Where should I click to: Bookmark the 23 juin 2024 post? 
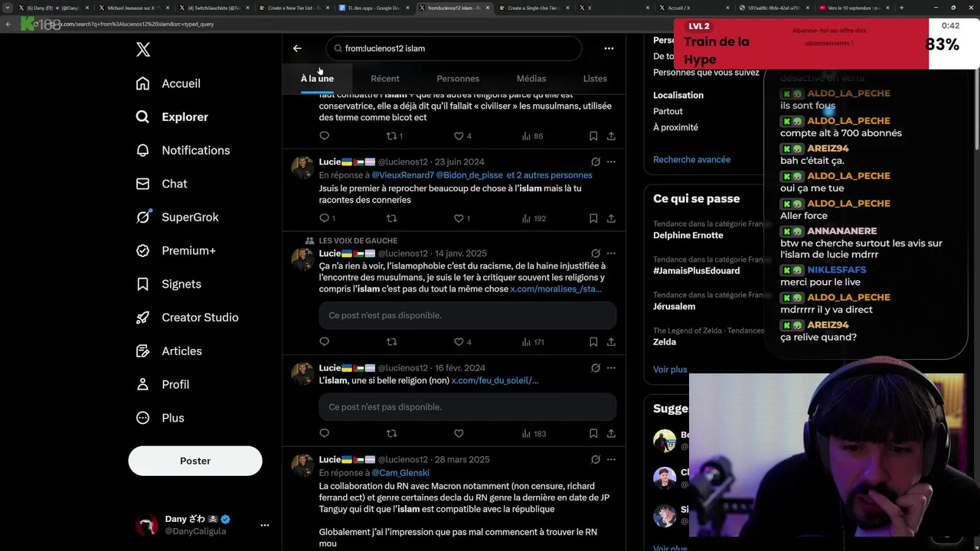[593, 218]
